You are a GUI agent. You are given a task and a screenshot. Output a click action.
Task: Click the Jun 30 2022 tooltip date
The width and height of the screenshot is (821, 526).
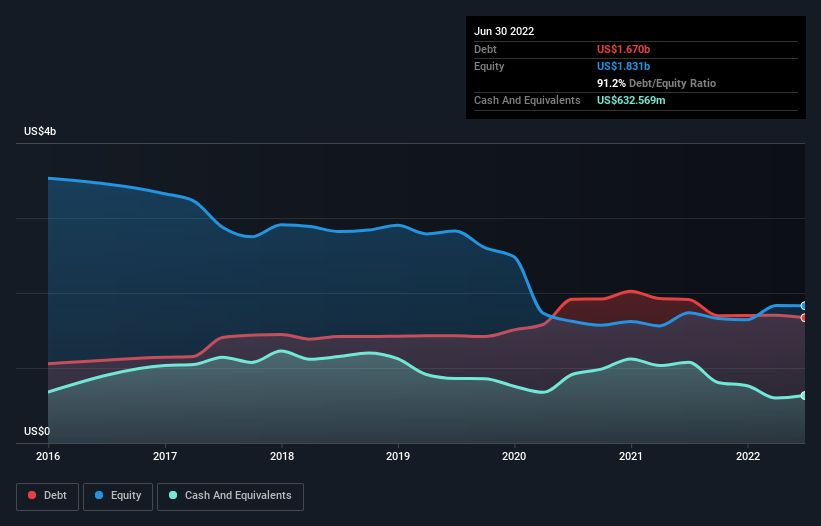coord(504,31)
